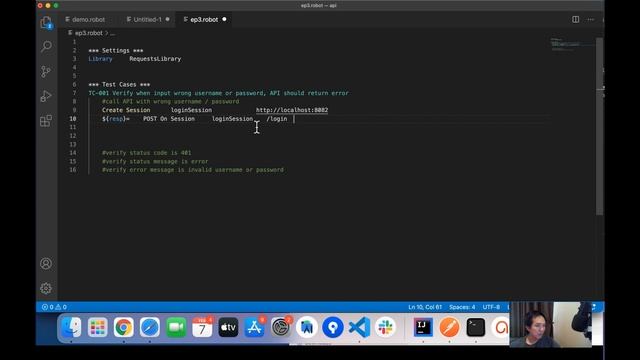Open the http://localhost:8082 link
640x360 pixels.
tap(292, 110)
